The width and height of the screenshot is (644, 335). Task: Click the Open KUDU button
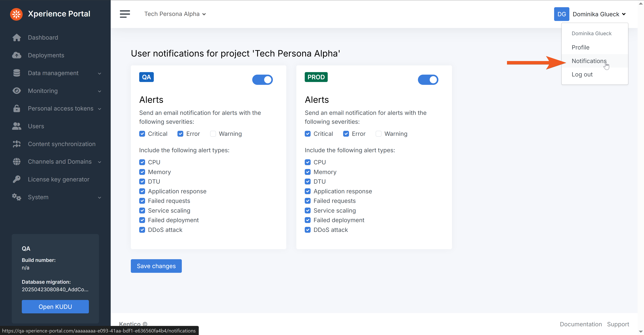click(x=55, y=306)
